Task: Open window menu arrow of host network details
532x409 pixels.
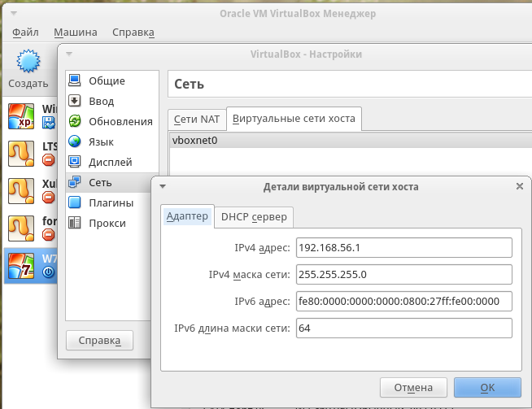Action: 163,186
